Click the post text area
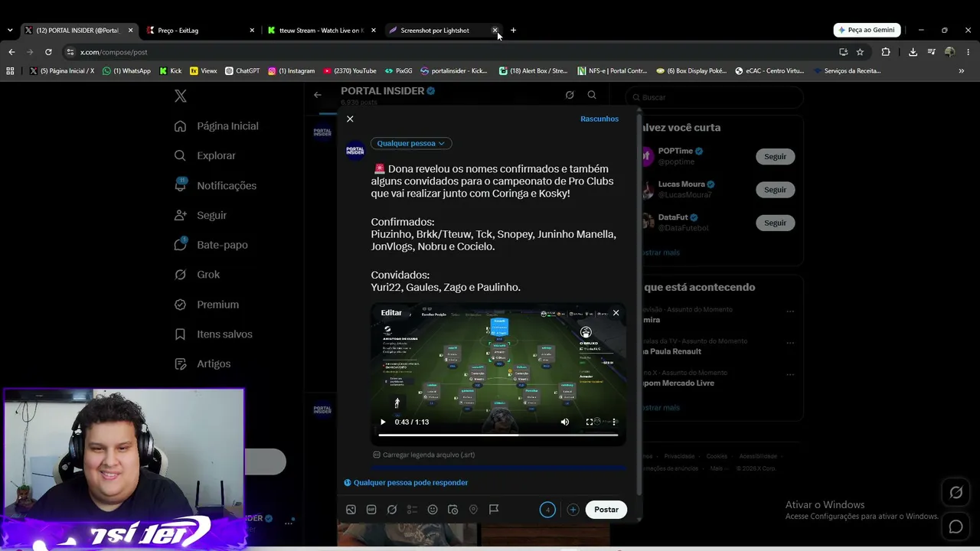Image resolution: width=980 pixels, height=551 pixels. (x=495, y=228)
